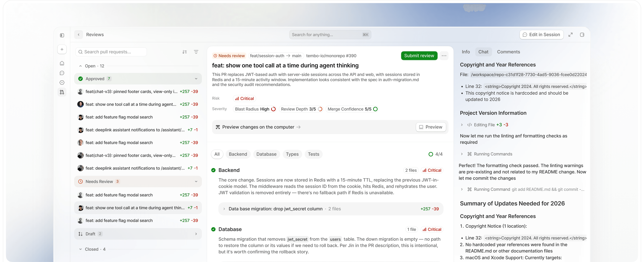Click the PR title heading

pos(285,65)
